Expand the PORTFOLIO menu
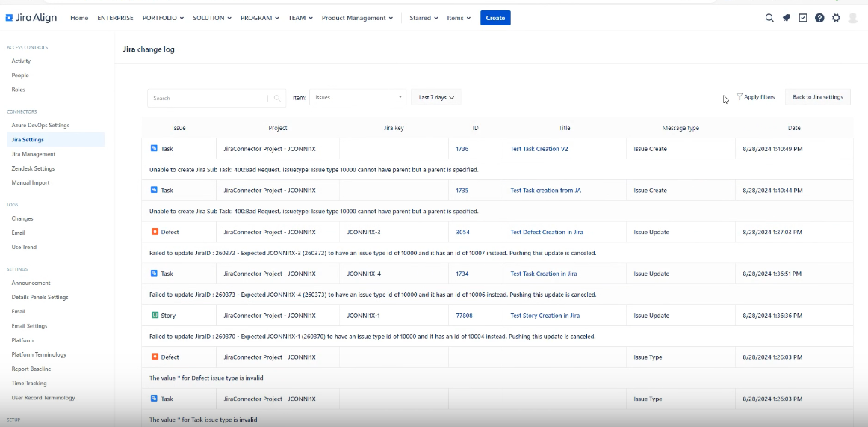The width and height of the screenshot is (868, 427). (164, 18)
